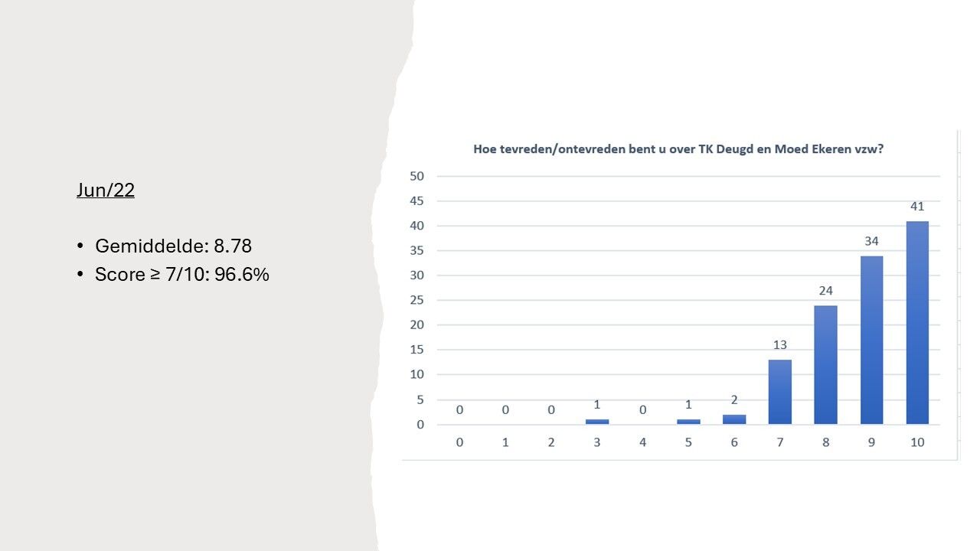Select the data label 34
The width and height of the screenshot is (980, 551).
pyautogui.click(x=871, y=241)
